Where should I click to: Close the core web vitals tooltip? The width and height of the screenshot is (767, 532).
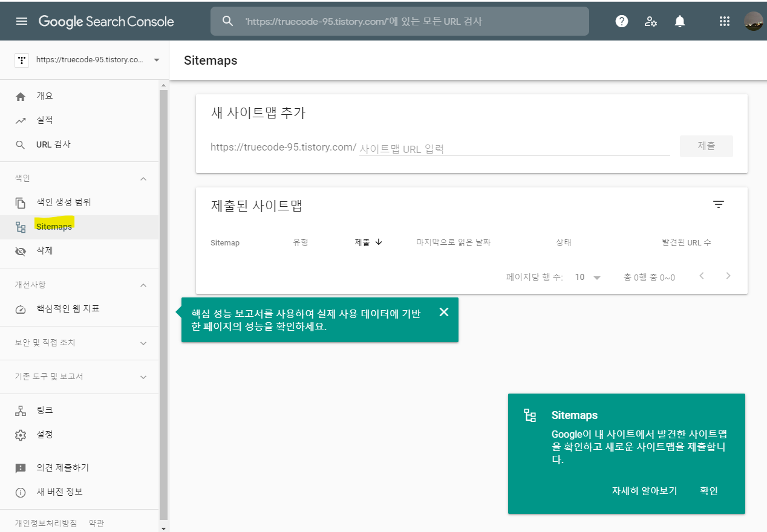click(x=444, y=312)
